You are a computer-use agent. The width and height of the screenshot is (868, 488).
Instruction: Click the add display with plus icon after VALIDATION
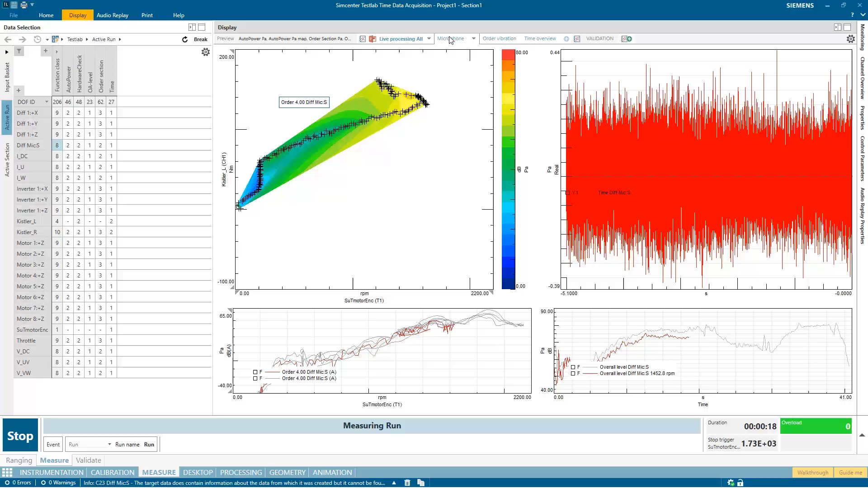[627, 39]
